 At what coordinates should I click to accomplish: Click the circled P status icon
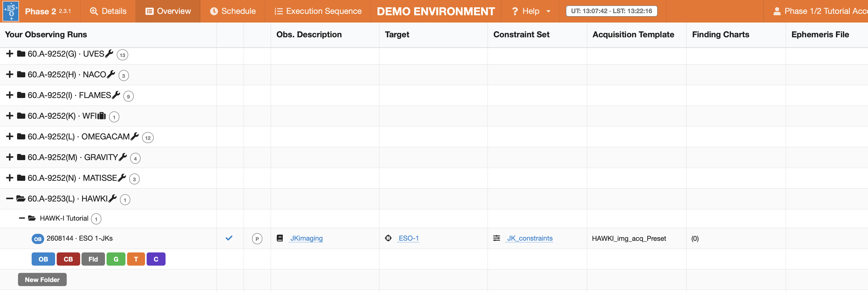coord(257,239)
